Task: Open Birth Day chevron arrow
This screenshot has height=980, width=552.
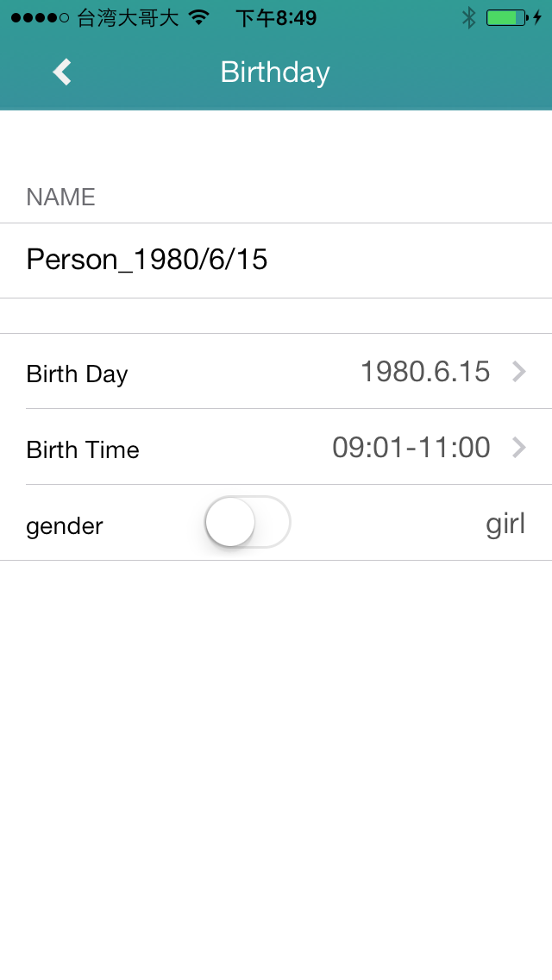Action: pos(519,371)
